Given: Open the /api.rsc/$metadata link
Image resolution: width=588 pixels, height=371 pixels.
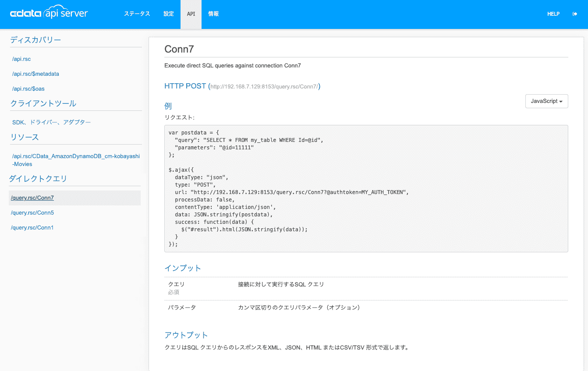Looking at the screenshot, I should pos(35,74).
